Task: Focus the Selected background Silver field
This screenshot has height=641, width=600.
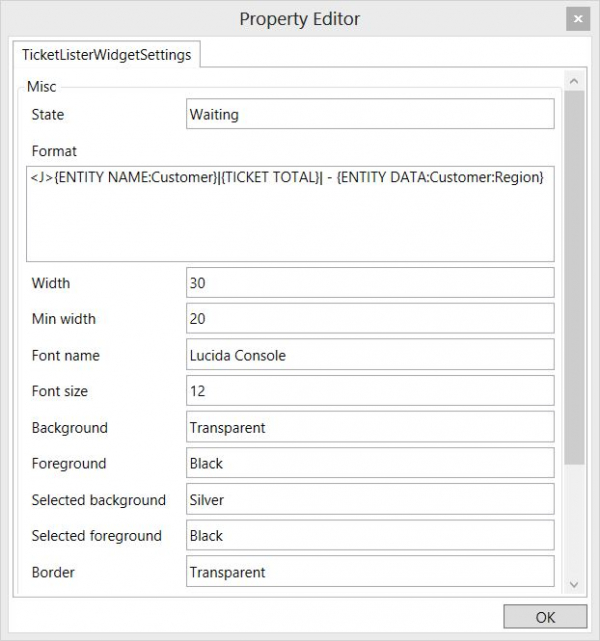Action: [370, 499]
